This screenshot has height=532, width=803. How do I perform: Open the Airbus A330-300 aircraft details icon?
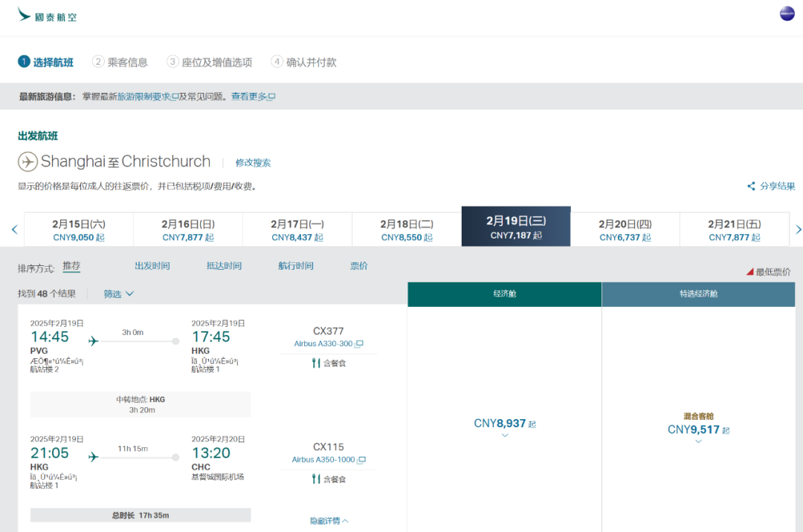point(358,343)
